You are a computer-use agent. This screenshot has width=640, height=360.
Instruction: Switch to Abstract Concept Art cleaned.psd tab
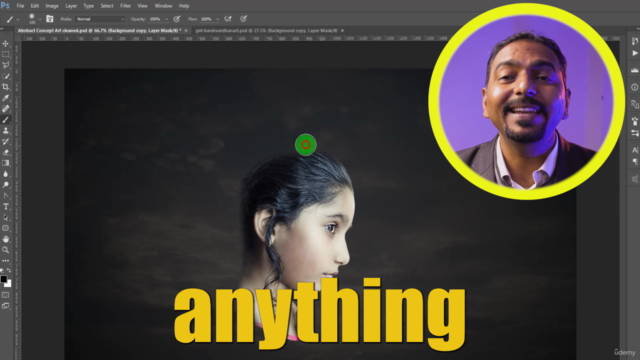[100, 31]
